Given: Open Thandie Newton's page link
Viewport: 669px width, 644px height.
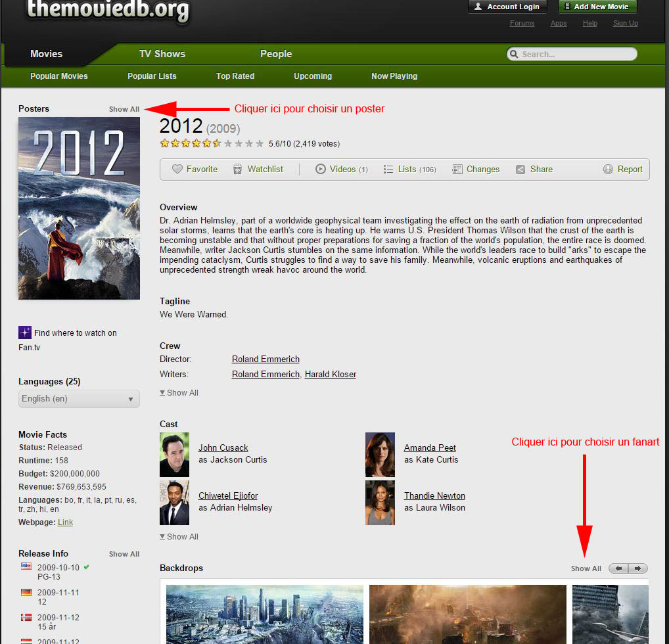Looking at the screenshot, I should click(x=435, y=495).
